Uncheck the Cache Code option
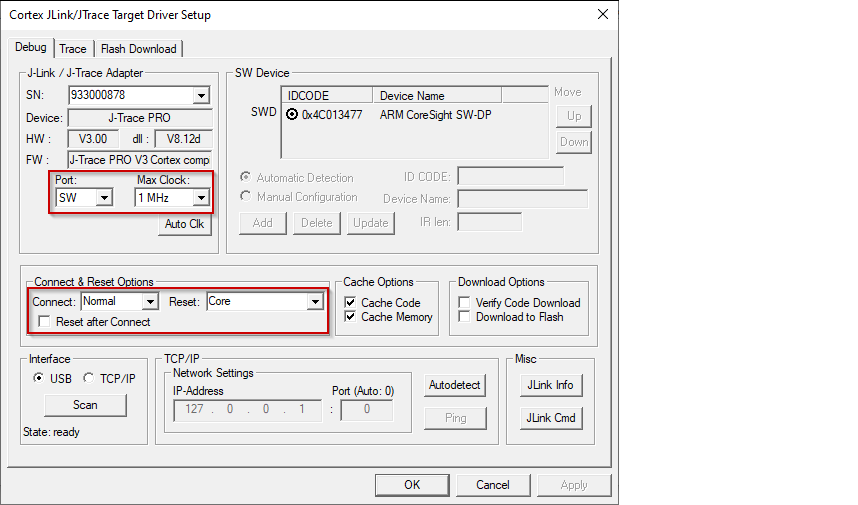 [351, 303]
